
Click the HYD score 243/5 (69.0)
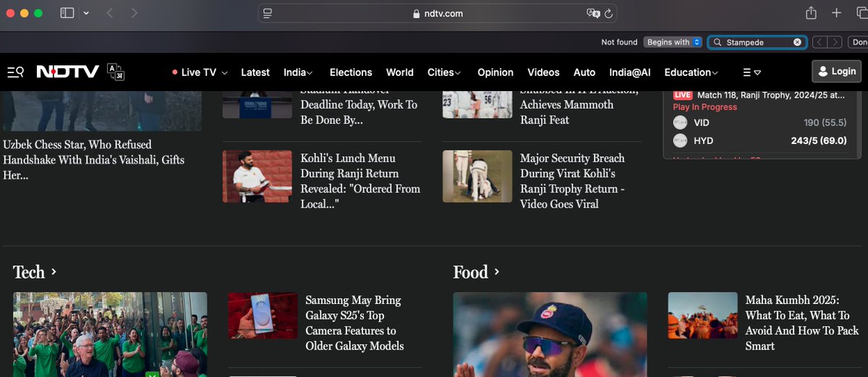point(818,141)
